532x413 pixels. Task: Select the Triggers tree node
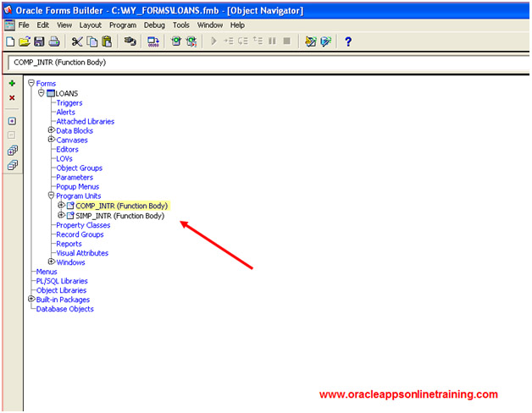point(69,102)
